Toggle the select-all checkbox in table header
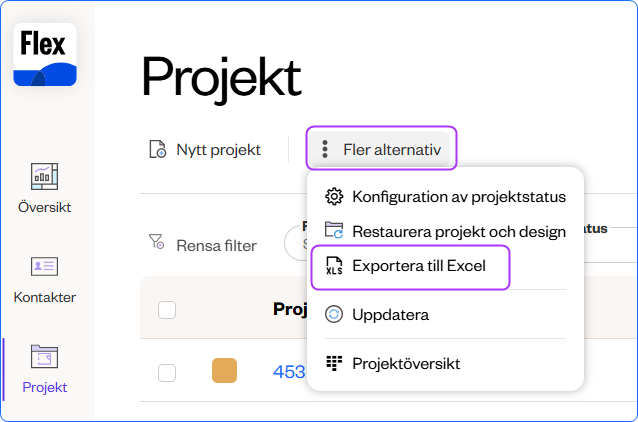 [x=167, y=310]
